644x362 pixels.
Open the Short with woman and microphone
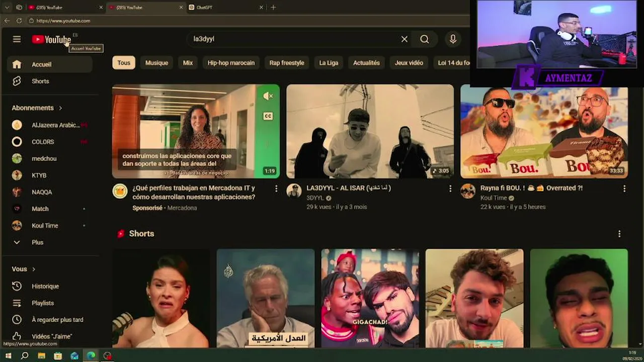[x=161, y=298]
